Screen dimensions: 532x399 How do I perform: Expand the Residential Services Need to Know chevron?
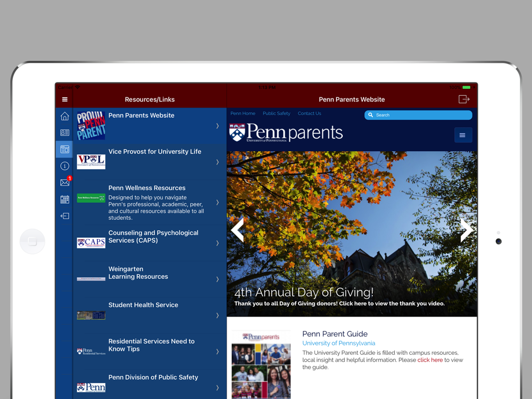[218, 352]
